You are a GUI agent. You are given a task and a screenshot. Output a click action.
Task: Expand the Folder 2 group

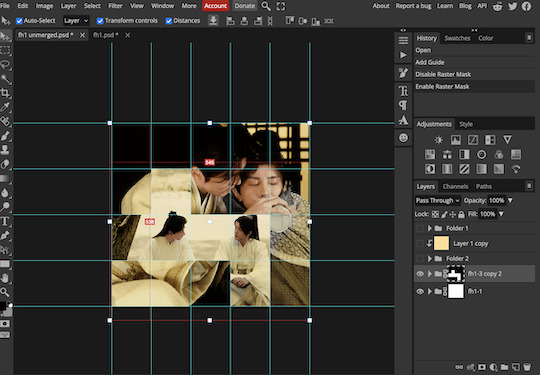click(430, 259)
